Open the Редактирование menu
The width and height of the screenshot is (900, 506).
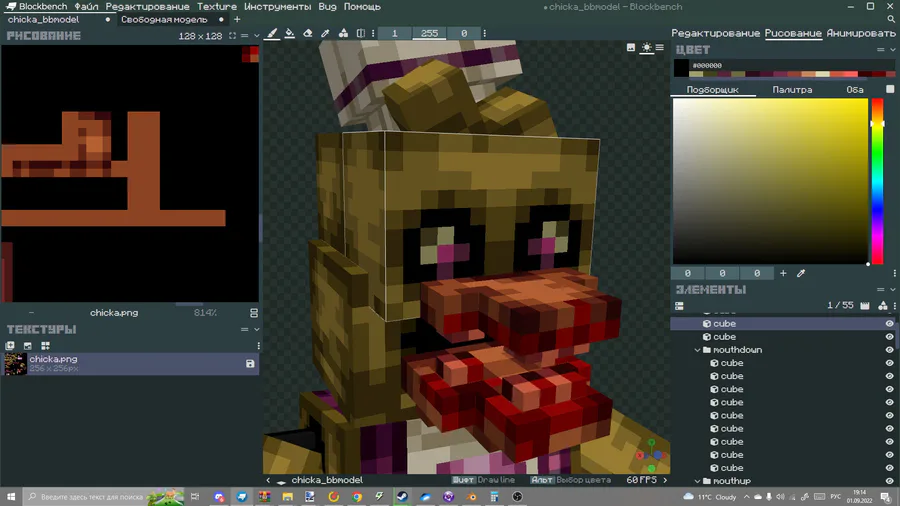point(148,7)
